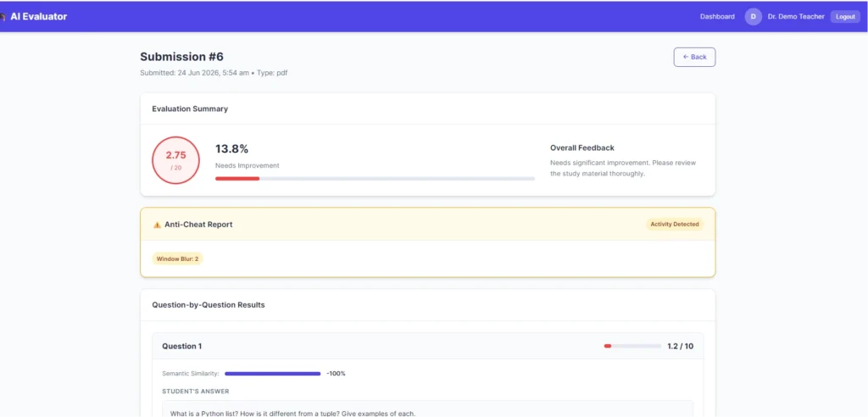The image size is (868, 417).
Task: Click the Needs Improvement label
Action: [247, 165]
